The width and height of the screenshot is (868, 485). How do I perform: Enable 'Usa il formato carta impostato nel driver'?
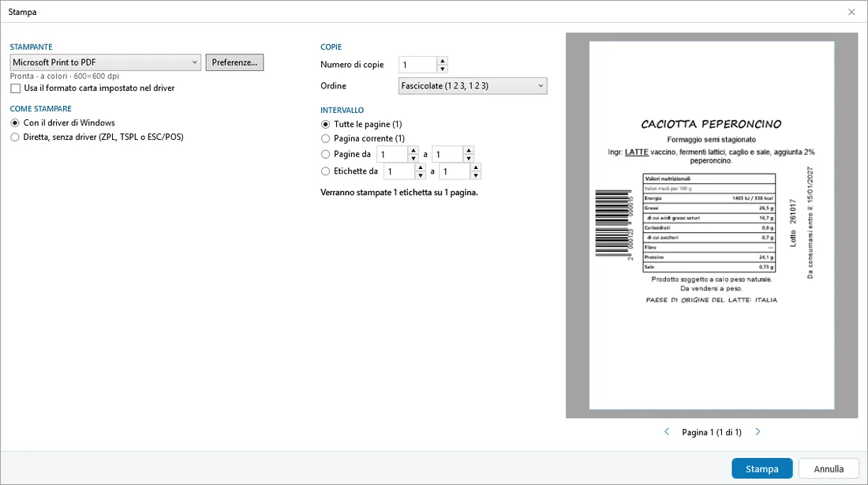pyautogui.click(x=16, y=88)
